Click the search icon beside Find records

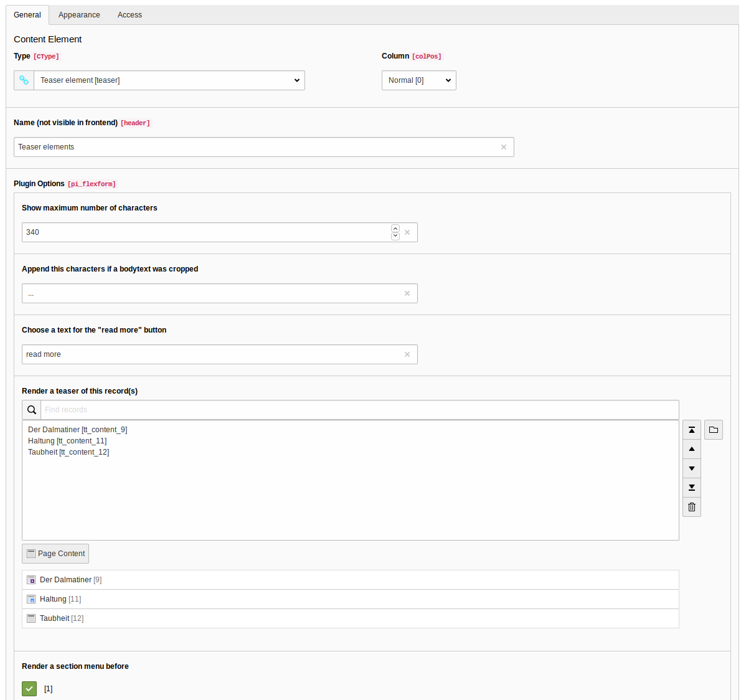(31, 410)
